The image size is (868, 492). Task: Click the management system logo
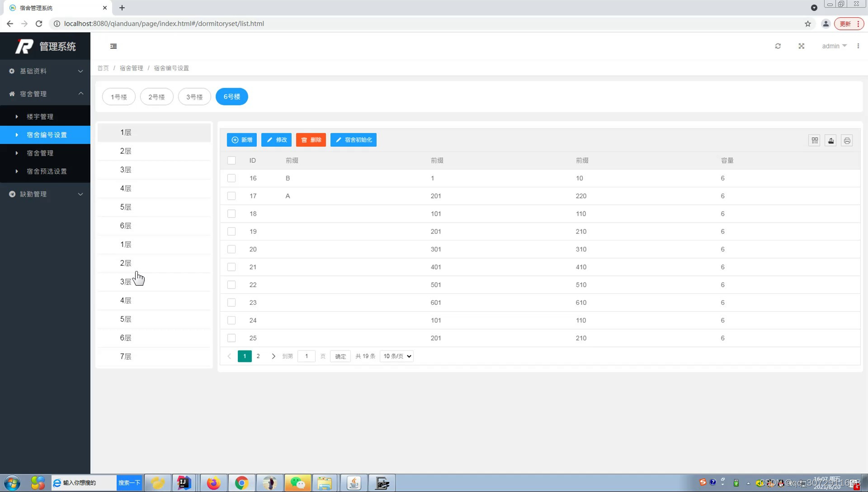click(x=45, y=46)
